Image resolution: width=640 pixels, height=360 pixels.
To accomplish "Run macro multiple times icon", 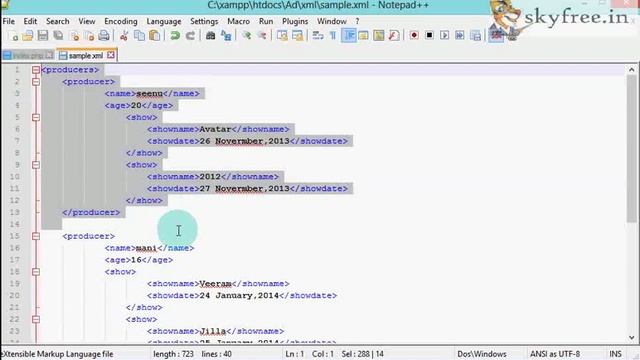I will click(460, 36).
